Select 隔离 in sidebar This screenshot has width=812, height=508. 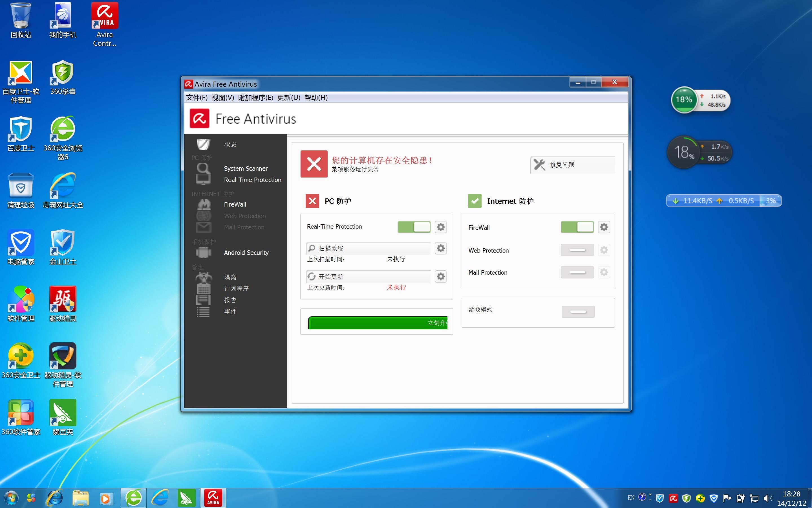[x=230, y=277]
